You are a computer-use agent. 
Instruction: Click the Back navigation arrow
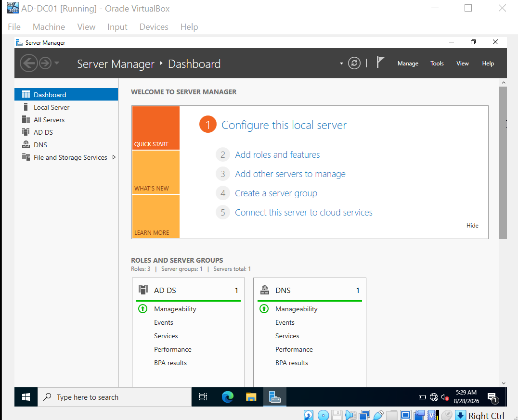pos(29,63)
